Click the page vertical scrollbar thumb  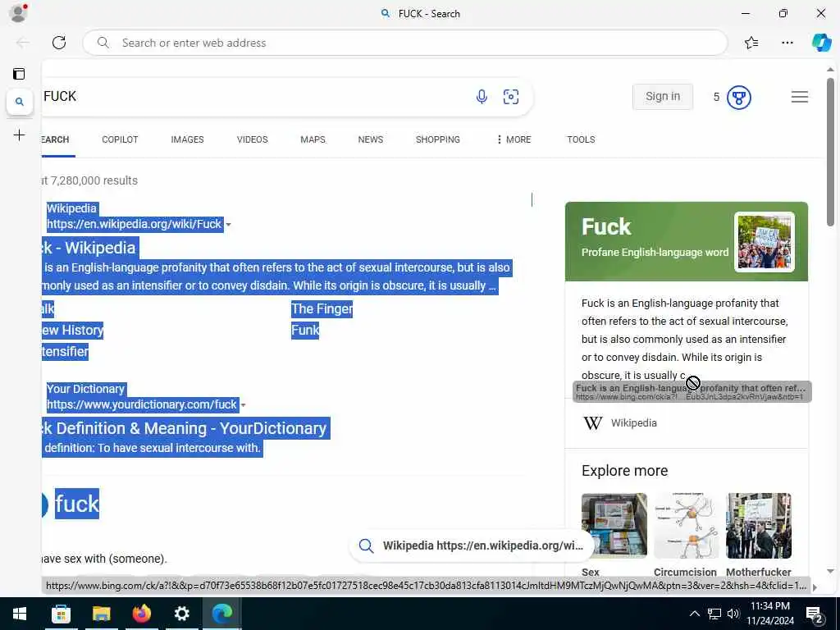830,152
